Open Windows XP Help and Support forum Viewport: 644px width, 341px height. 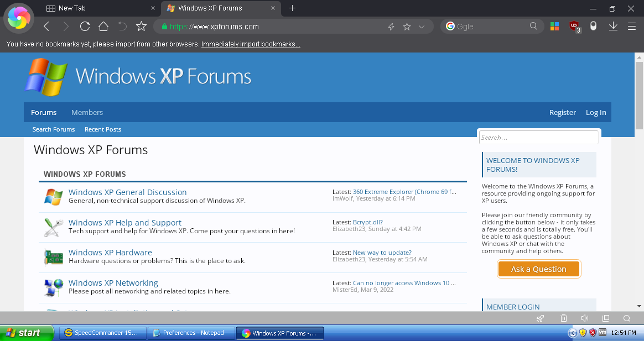(x=125, y=223)
